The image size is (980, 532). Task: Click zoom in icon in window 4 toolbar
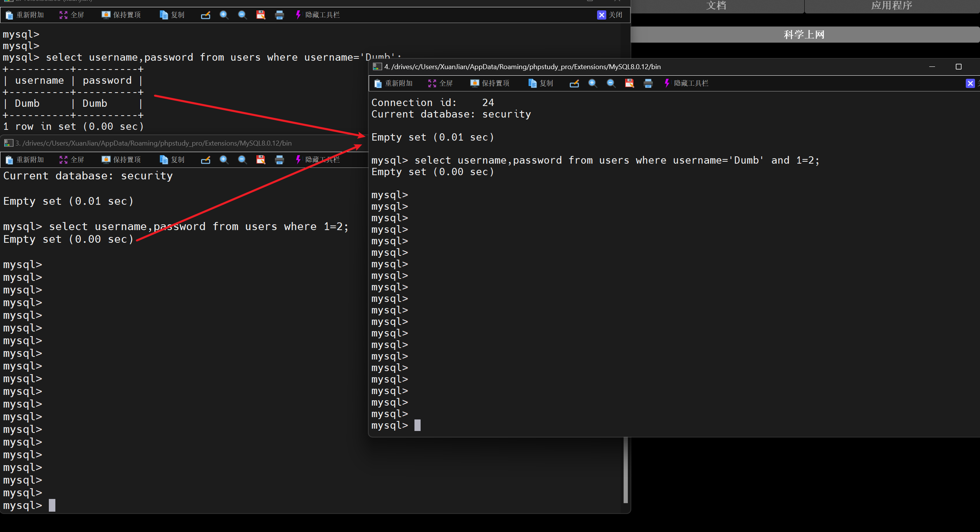592,83
